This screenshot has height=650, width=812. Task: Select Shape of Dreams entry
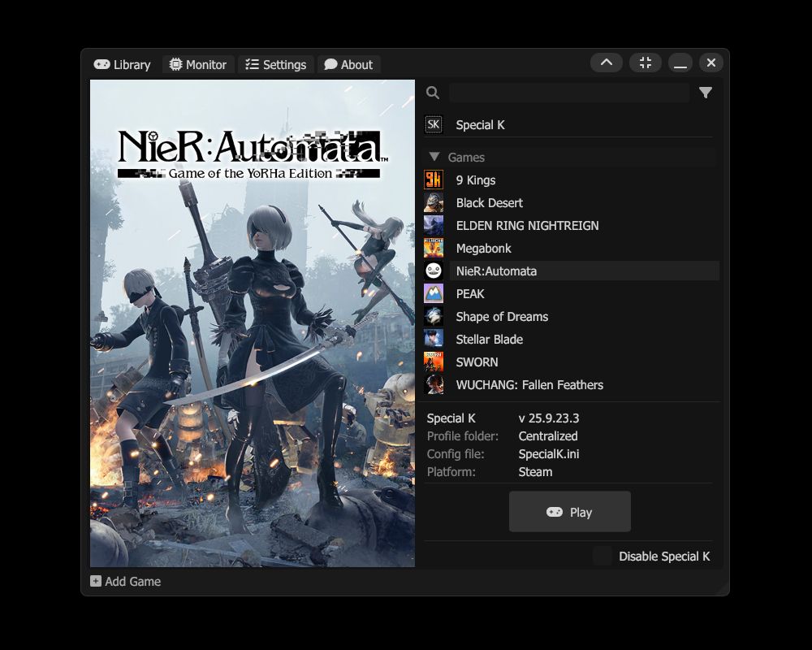click(x=502, y=317)
